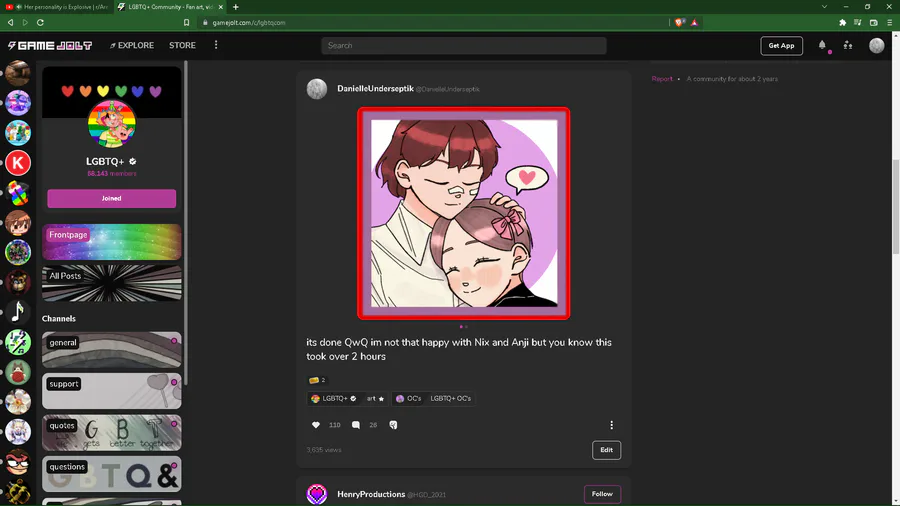Open HenryProductions profile name

click(x=371, y=494)
